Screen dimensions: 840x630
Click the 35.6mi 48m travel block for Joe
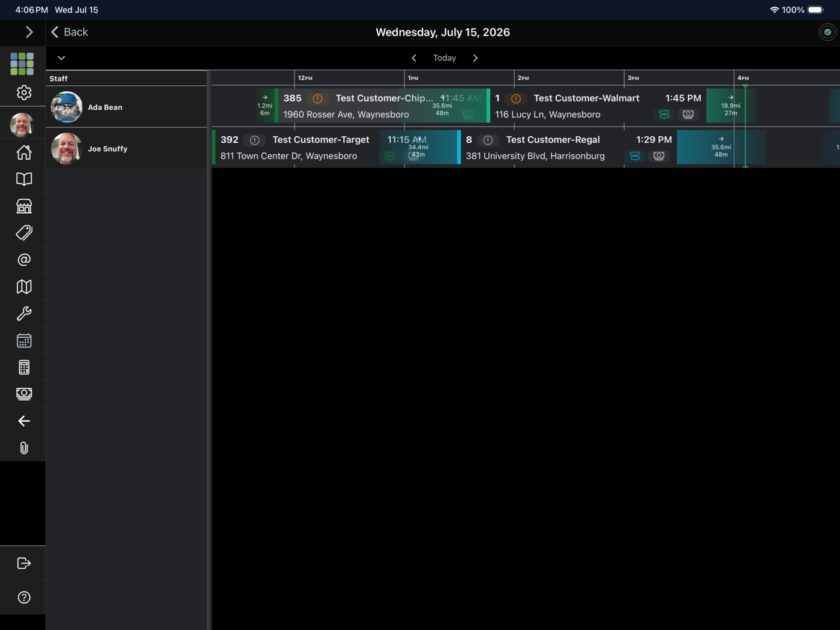pyautogui.click(x=721, y=148)
